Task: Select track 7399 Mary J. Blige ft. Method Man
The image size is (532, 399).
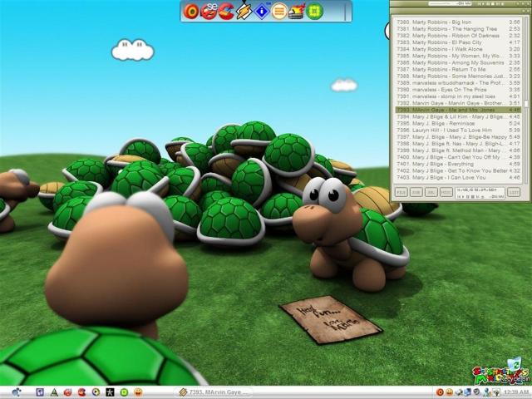Action: [x=458, y=150]
